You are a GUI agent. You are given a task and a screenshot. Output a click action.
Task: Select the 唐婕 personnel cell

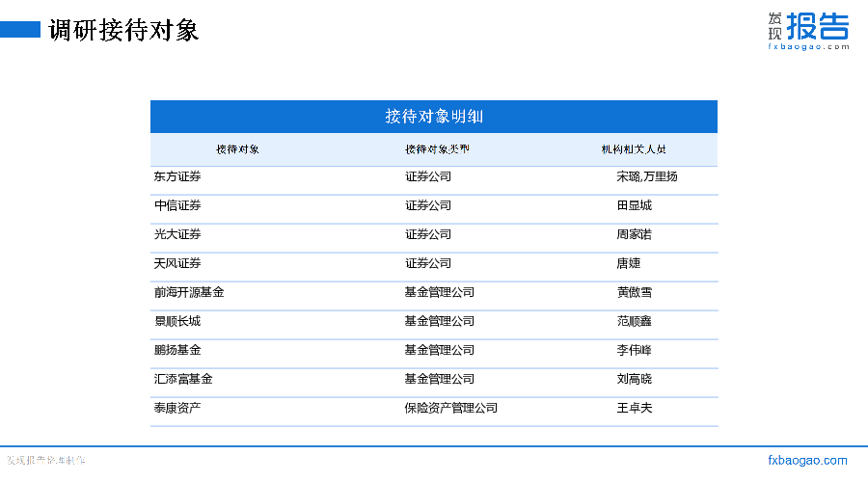tap(629, 263)
